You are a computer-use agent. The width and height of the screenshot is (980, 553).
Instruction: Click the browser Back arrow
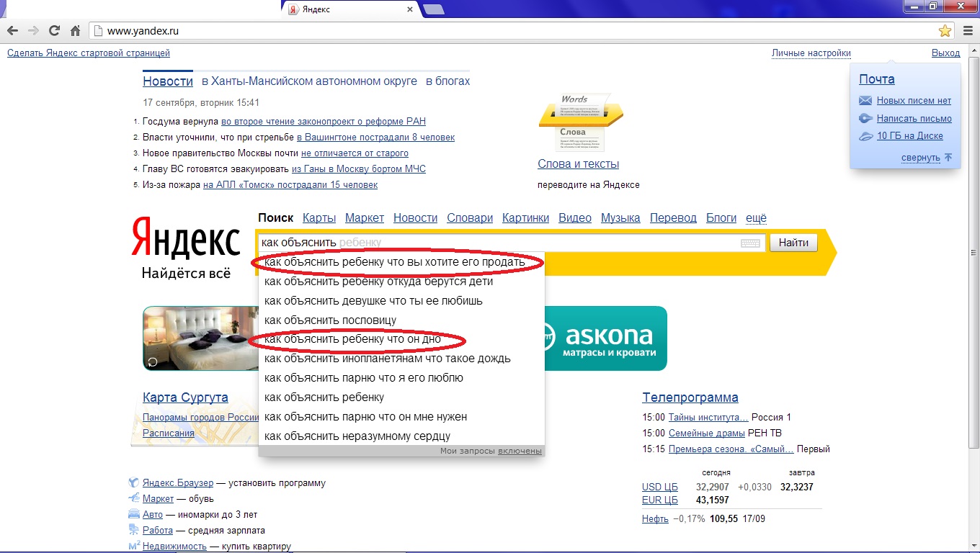pyautogui.click(x=12, y=31)
